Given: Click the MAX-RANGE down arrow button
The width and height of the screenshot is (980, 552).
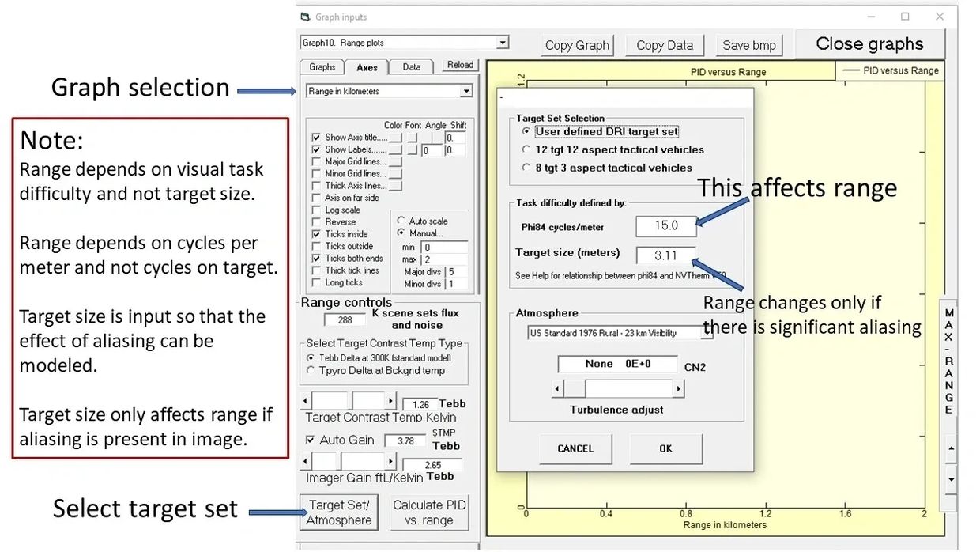Looking at the screenshot, I should (x=951, y=479).
